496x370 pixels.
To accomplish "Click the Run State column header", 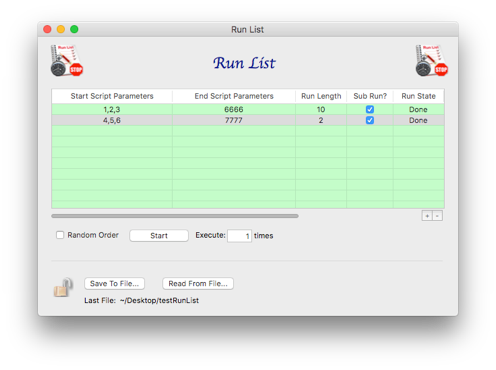I will (418, 96).
